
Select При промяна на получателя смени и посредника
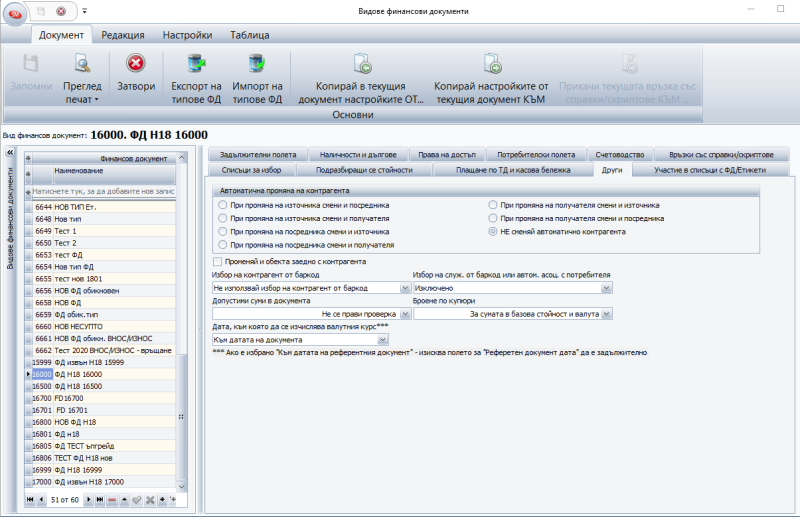pos(492,218)
